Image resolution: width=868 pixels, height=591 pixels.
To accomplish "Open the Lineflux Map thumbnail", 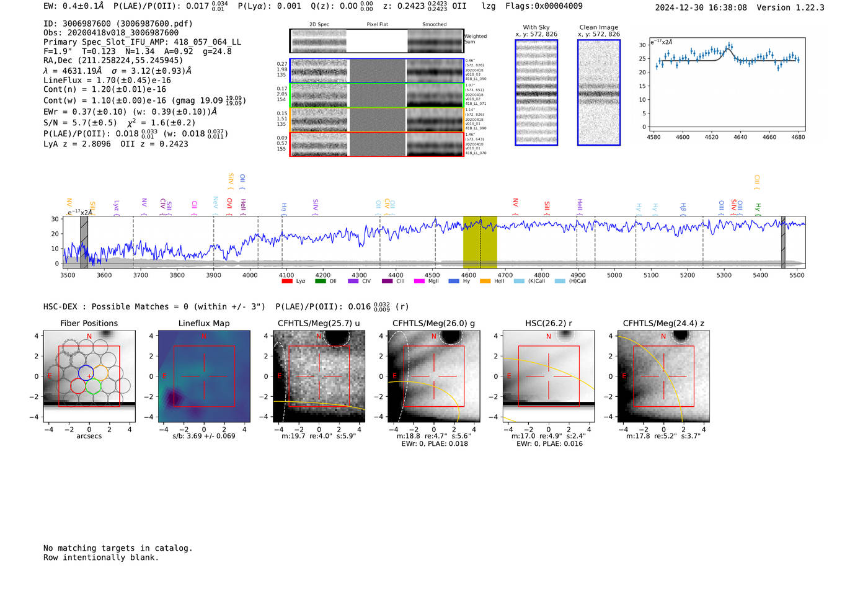I will tap(204, 376).
